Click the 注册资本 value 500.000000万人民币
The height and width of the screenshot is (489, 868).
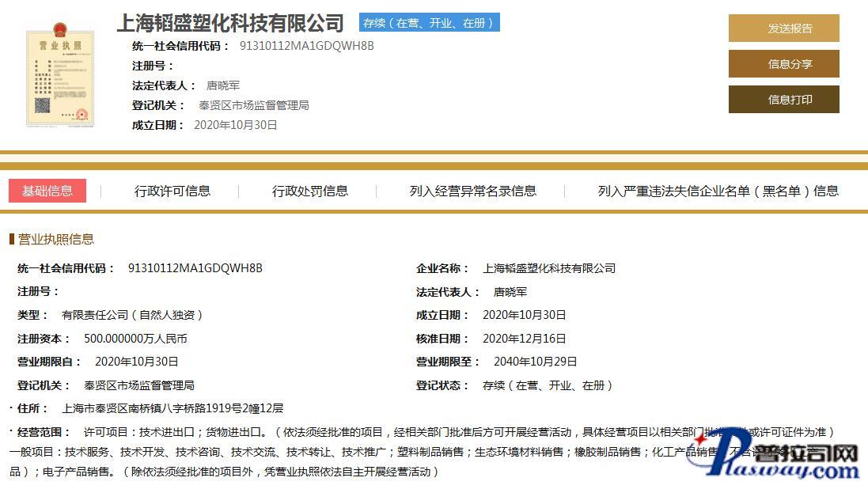[x=135, y=339]
